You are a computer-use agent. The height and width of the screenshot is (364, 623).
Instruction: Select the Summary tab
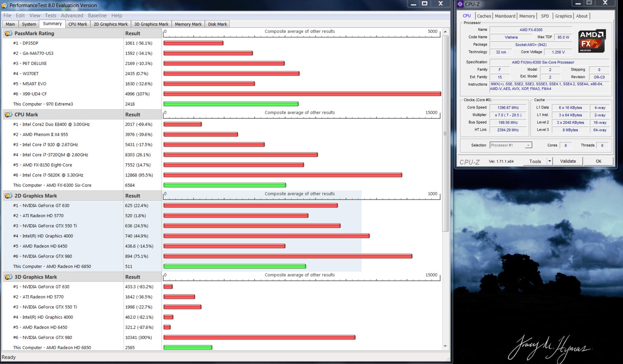pos(52,24)
